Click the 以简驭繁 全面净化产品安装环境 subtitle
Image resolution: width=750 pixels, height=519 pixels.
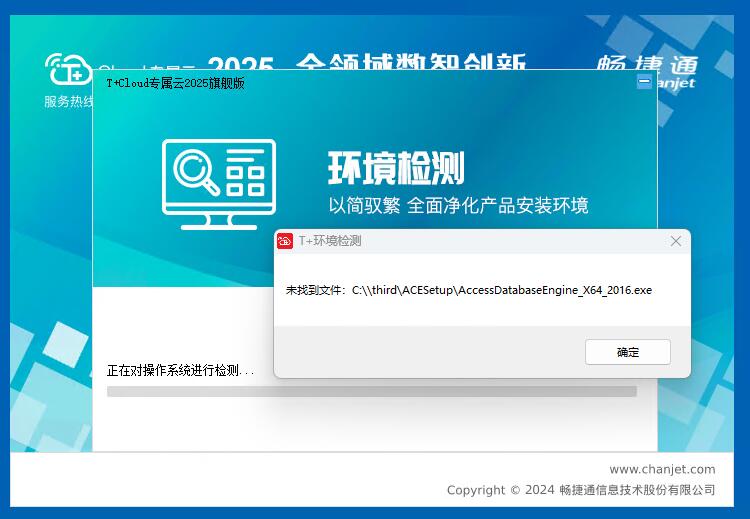pos(458,205)
